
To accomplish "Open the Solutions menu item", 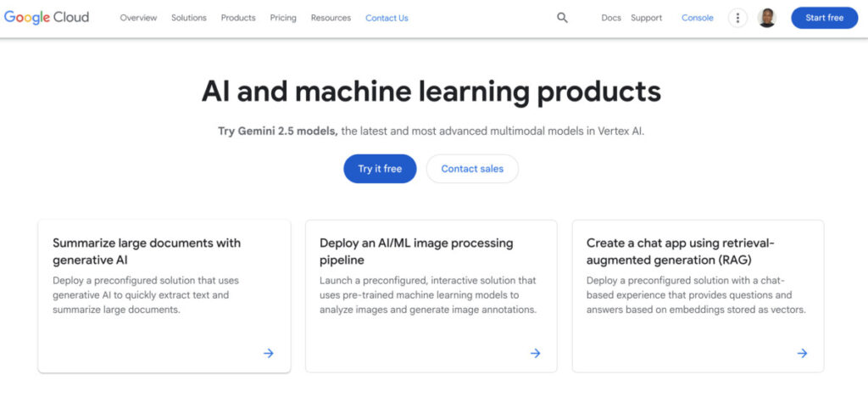I will 189,18.
